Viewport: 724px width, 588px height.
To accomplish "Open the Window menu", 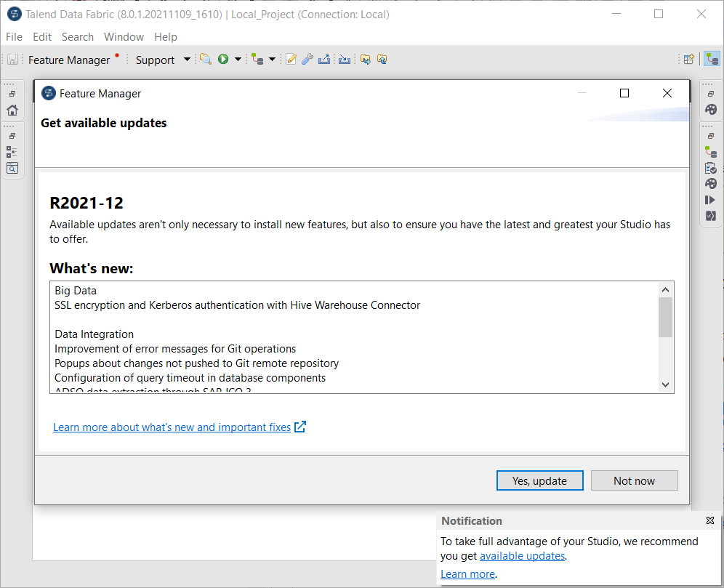I will tap(124, 37).
